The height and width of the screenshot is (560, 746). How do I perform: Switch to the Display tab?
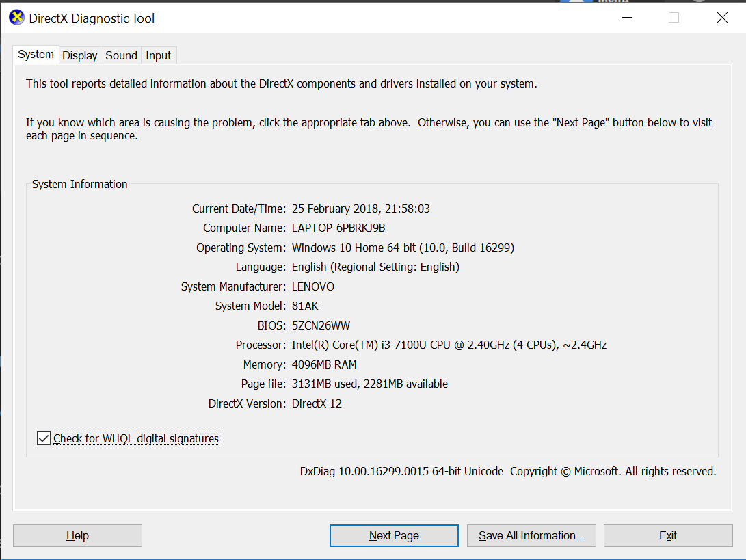pyautogui.click(x=79, y=55)
